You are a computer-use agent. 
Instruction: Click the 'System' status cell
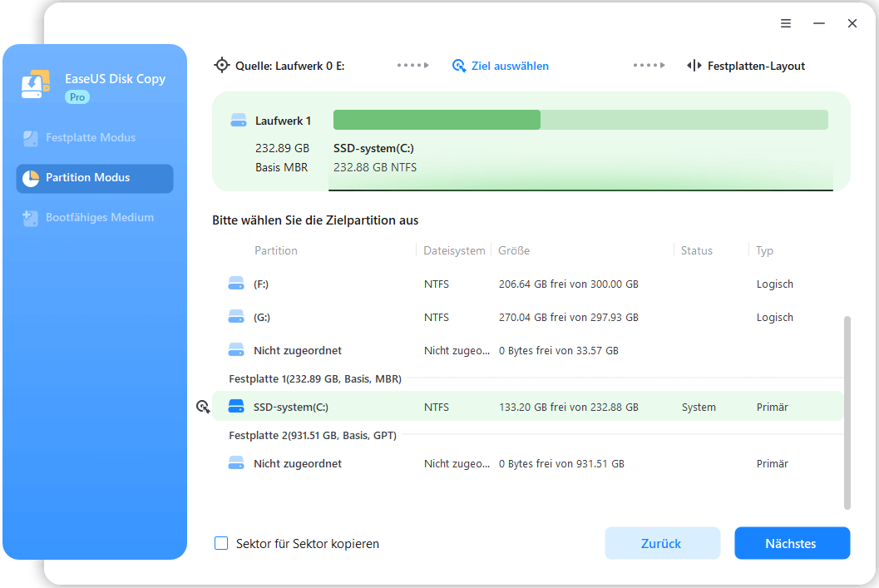coord(699,408)
